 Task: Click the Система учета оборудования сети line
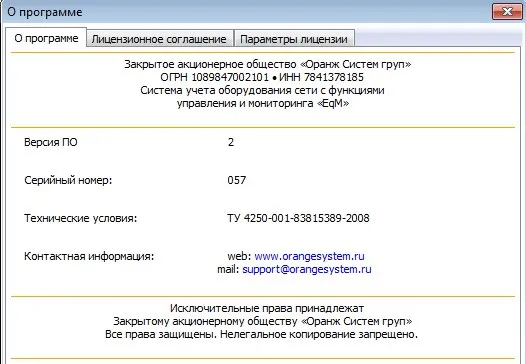tap(262, 90)
